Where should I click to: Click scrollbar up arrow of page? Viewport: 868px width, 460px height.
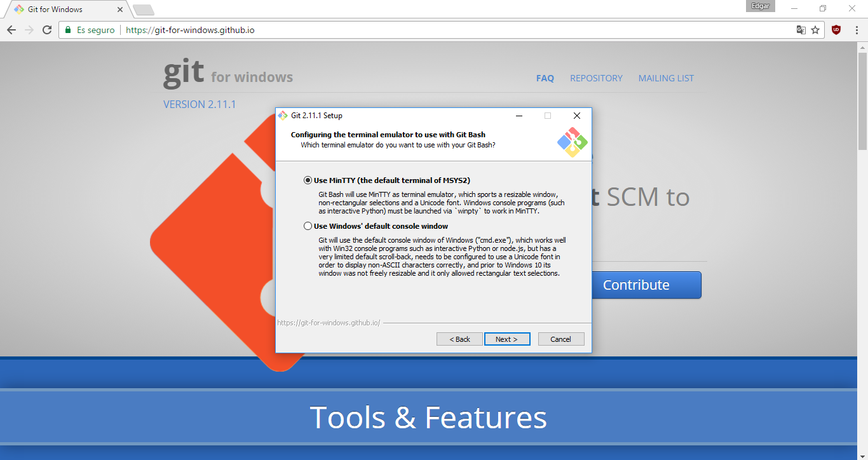(x=862, y=47)
